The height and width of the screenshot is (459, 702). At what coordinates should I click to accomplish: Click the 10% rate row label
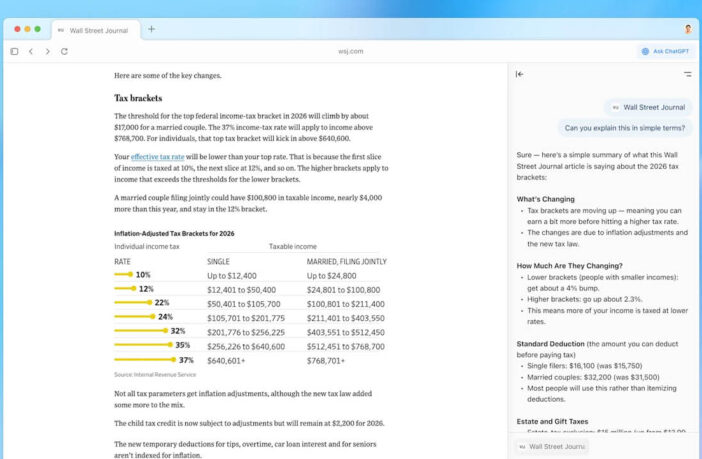(x=143, y=275)
